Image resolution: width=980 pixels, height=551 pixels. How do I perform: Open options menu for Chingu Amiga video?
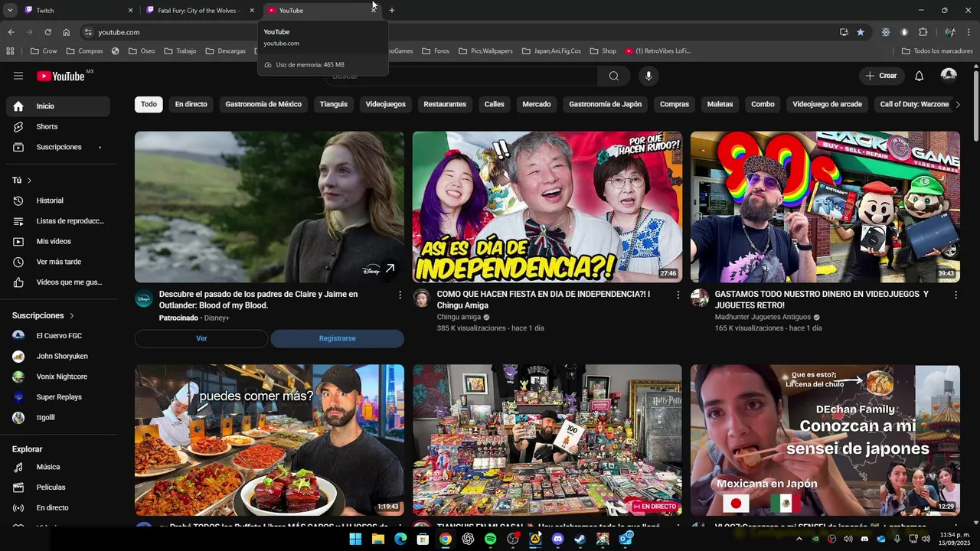[x=678, y=295]
